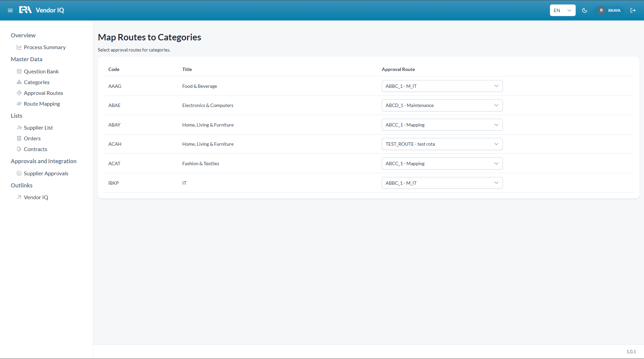Screen dimensions: 644x359
Task: Open approval route dropdown for ACAH
Action: [442, 144]
